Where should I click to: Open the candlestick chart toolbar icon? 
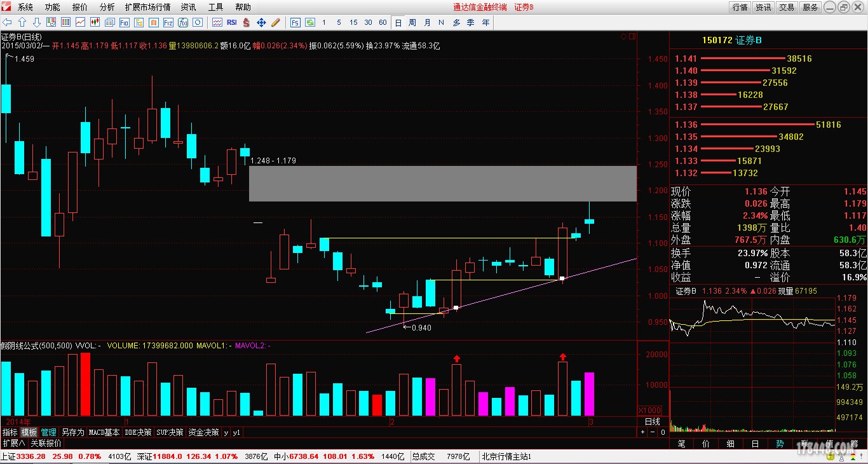pyautogui.click(x=95, y=22)
